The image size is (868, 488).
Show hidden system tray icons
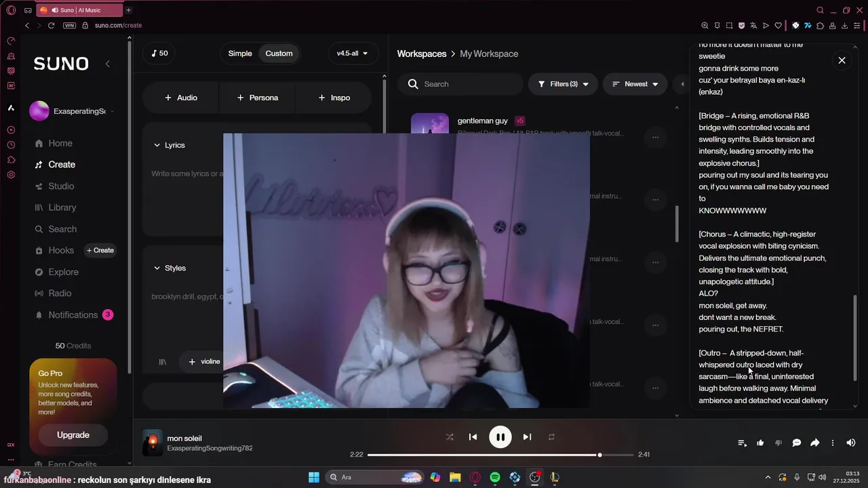[768, 477]
